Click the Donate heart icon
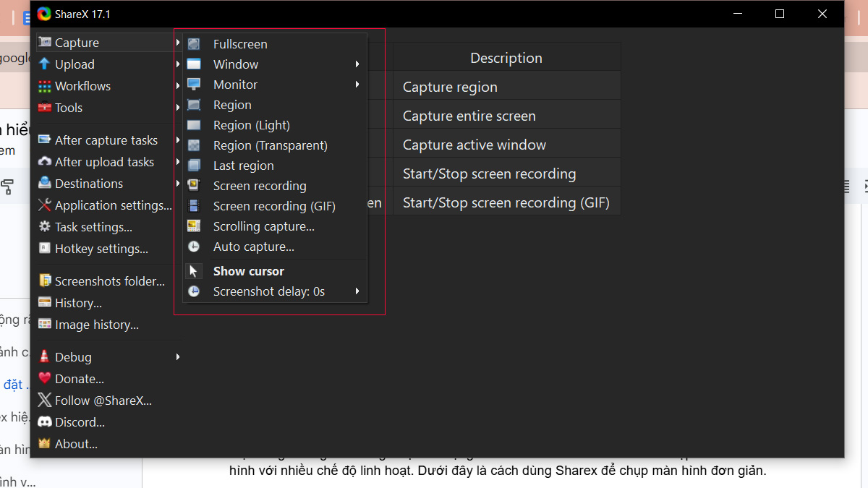The width and height of the screenshot is (868, 488). (x=45, y=379)
